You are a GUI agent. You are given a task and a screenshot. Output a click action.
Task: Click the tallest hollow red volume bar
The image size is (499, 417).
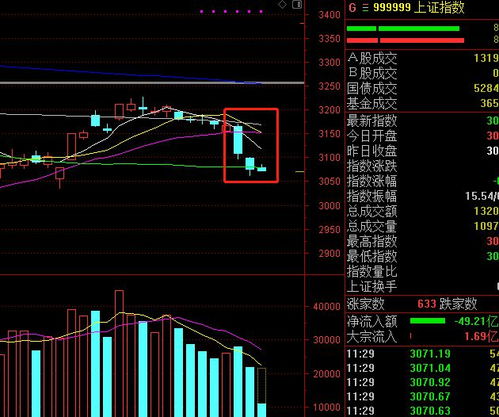(119, 353)
